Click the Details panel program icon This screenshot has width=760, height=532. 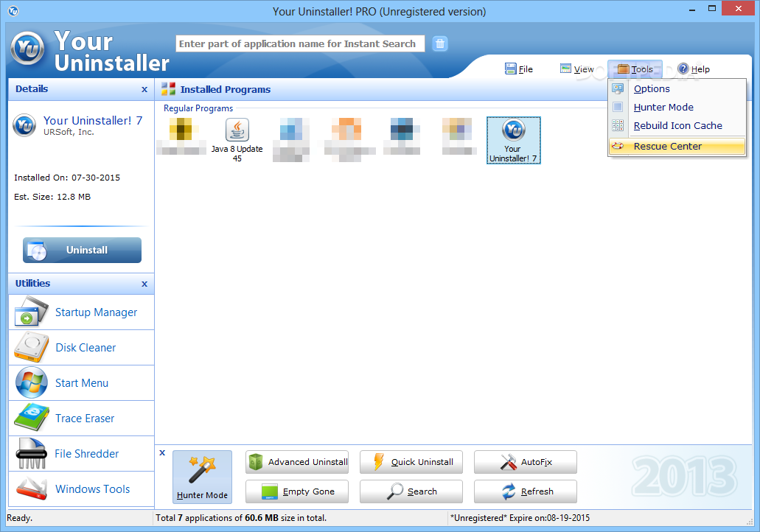pos(24,125)
